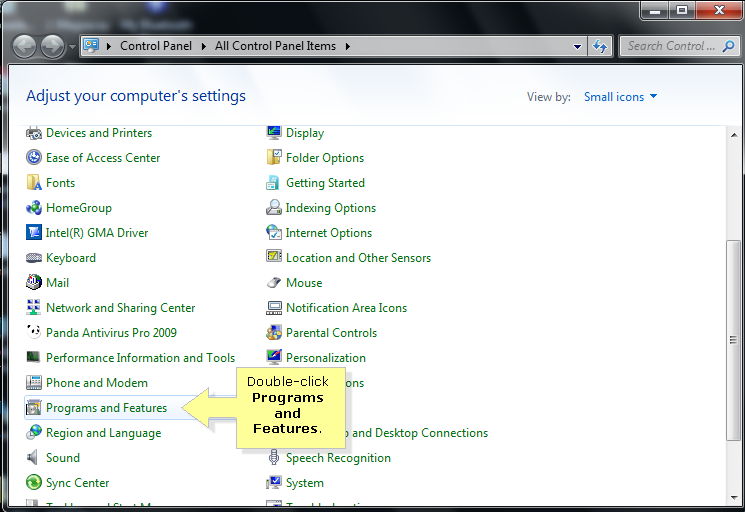
Task: Expand the address bar history dropdown arrow
Action: [x=578, y=46]
